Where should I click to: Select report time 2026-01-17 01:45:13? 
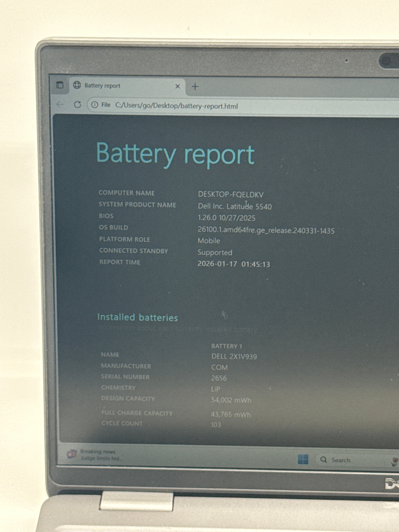coord(234,264)
